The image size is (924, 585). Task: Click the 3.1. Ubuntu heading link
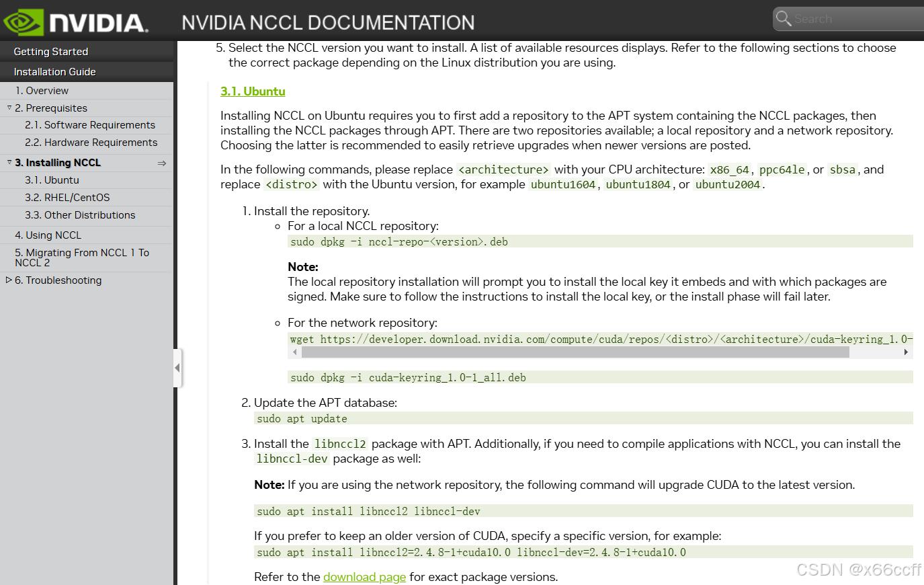(x=253, y=91)
